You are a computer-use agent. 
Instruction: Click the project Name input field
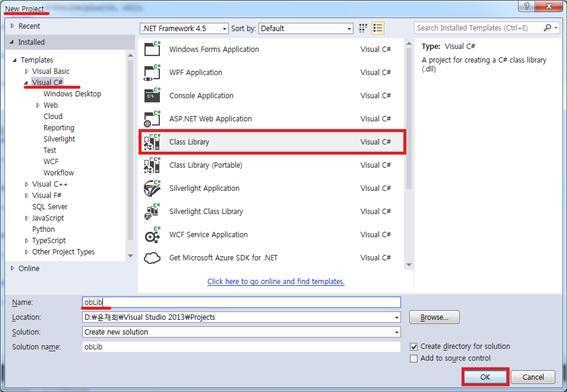[x=241, y=302]
